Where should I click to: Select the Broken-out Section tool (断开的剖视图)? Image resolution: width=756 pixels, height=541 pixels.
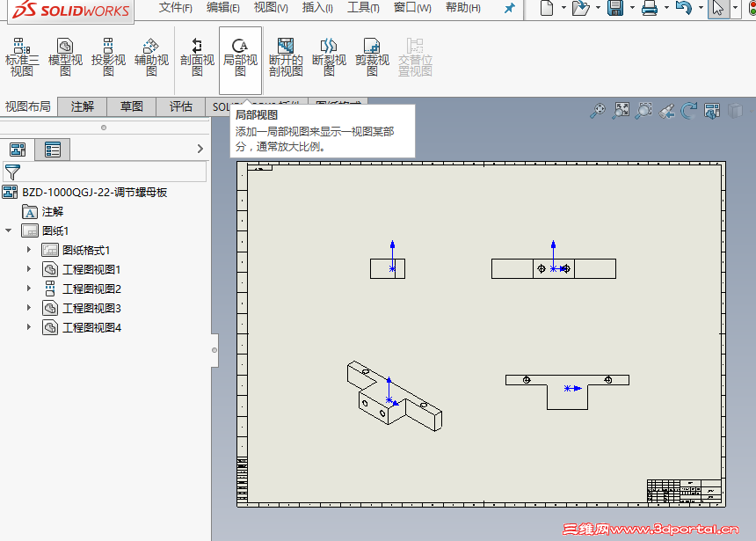pos(286,58)
